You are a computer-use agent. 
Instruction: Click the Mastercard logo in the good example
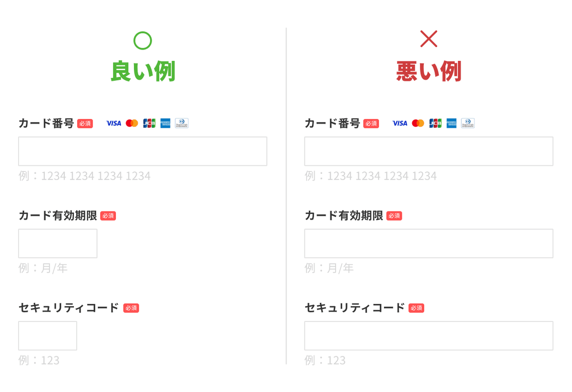pos(132,123)
